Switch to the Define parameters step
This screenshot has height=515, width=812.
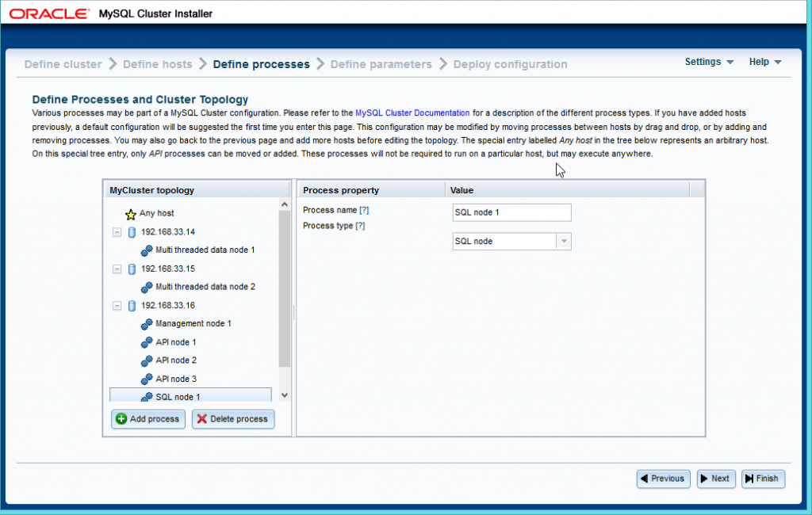(x=381, y=64)
